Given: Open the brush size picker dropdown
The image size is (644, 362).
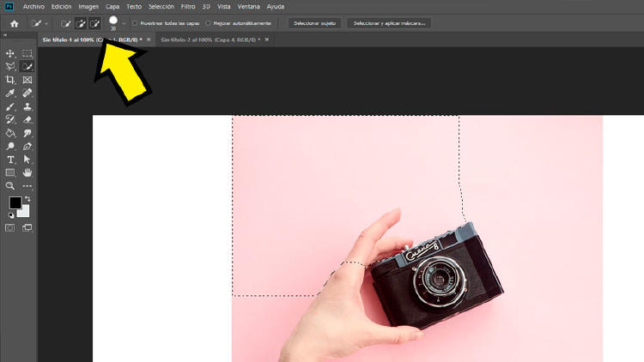Looking at the screenshot, I should click(124, 24).
